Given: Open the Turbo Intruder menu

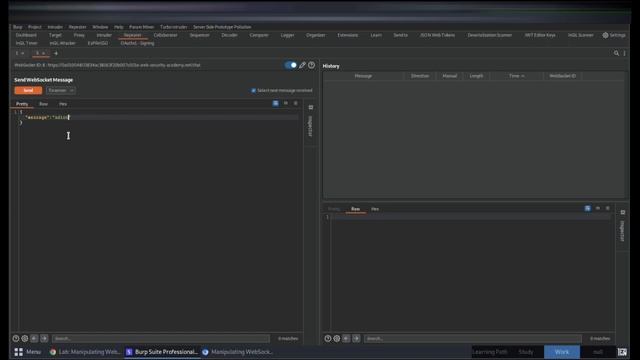Looking at the screenshot, I should point(173,27).
